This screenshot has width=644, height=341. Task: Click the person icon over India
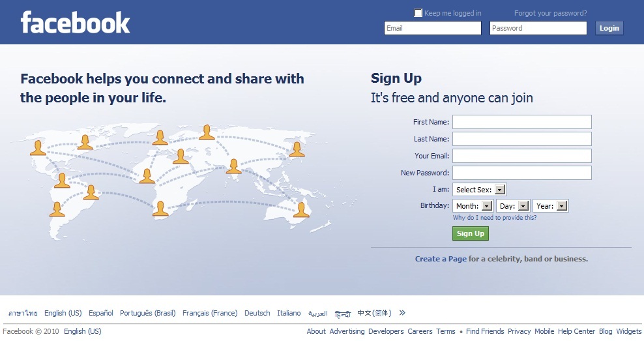[234, 166]
